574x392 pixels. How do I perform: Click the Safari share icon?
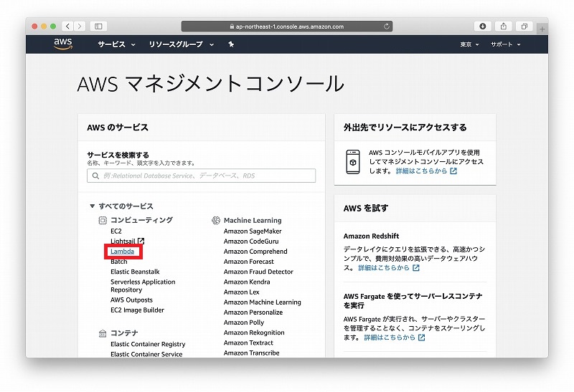(504, 27)
